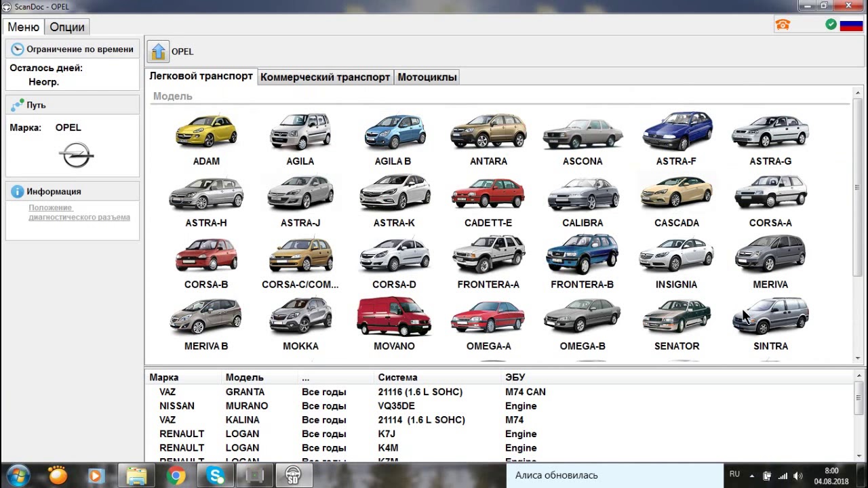868x488 pixels.
Task: Select the ADAM model car icon
Action: point(206,131)
